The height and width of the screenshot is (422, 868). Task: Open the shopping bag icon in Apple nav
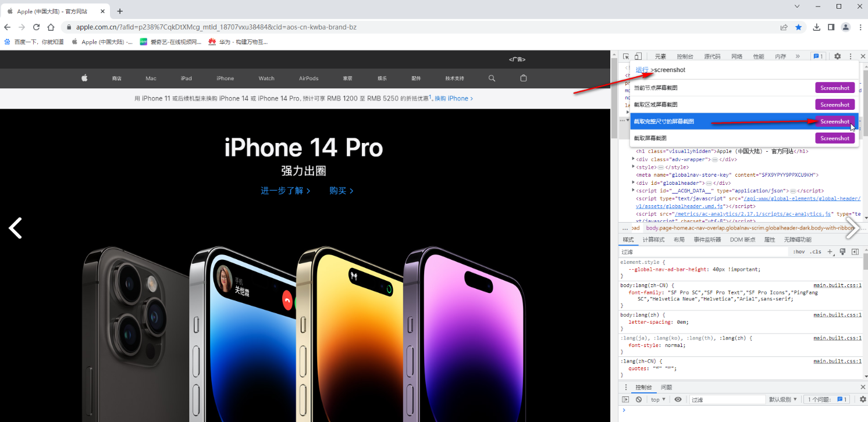(523, 78)
